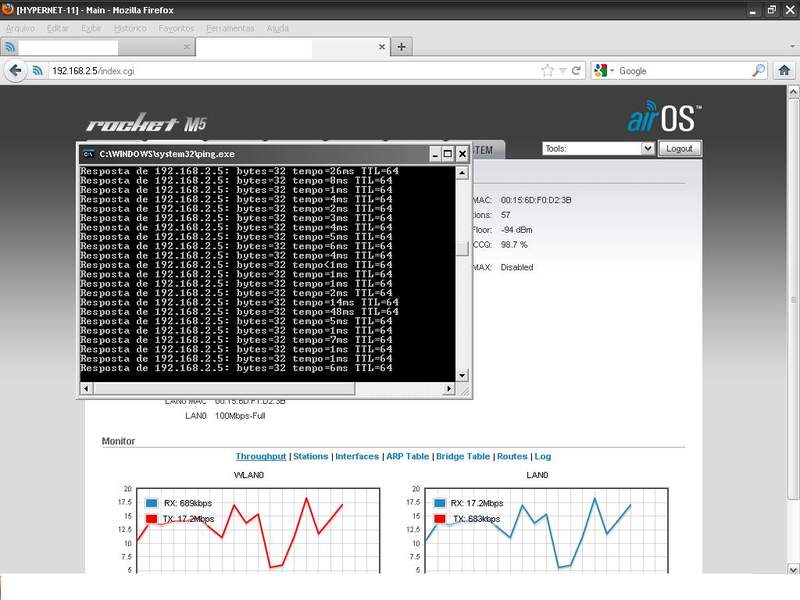Open the Editar menu
This screenshot has height=600, width=800.
point(58,28)
